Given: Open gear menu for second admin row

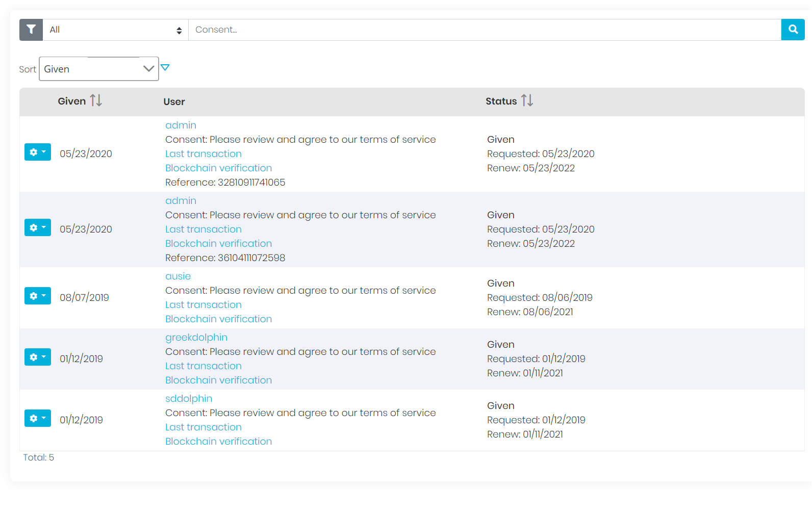Looking at the screenshot, I should click(x=38, y=227).
